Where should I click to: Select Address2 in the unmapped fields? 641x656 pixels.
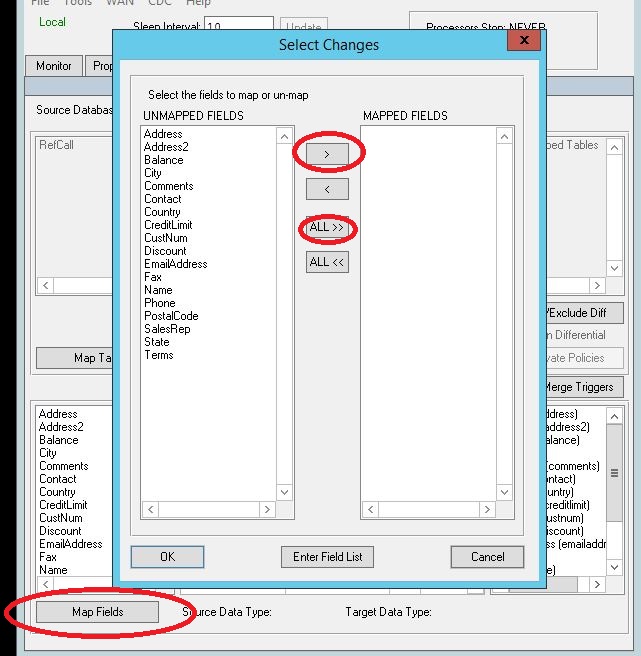[166, 147]
